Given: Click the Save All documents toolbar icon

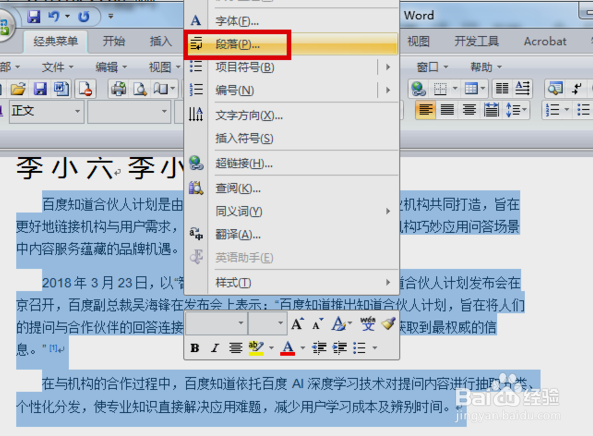Looking at the screenshot, I should (x=61, y=89).
